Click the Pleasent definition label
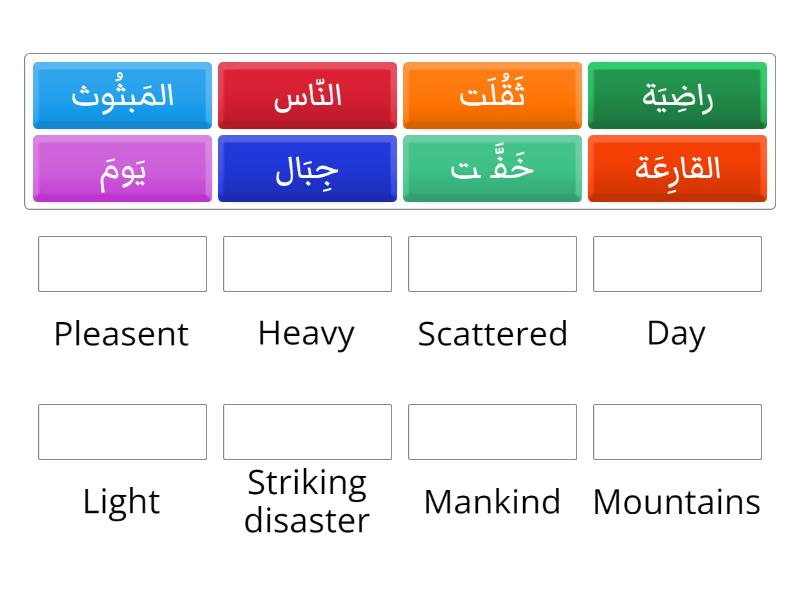This screenshot has width=800, height=600. coord(121,334)
